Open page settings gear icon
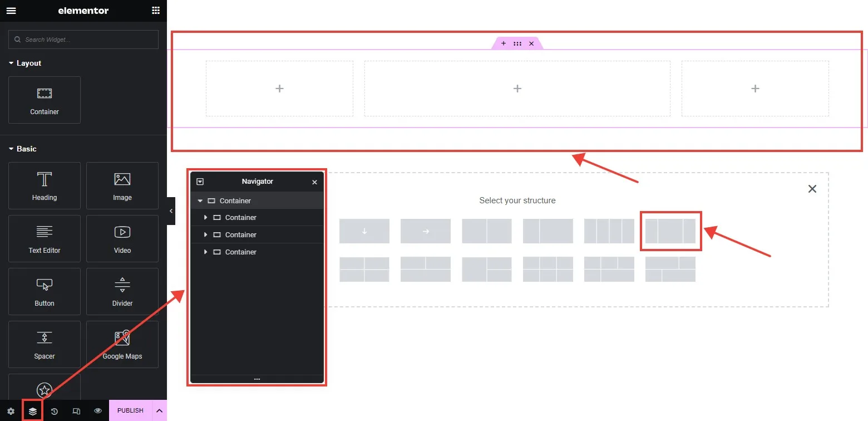 pos(11,411)
